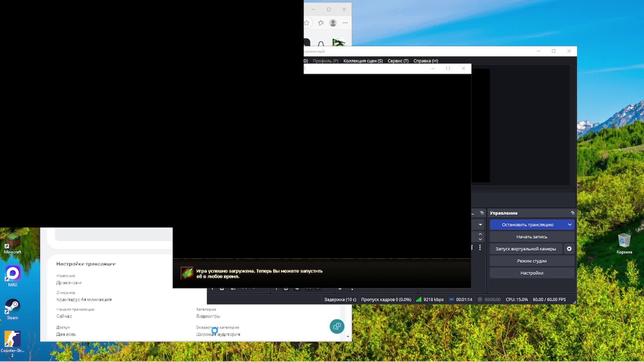Expand the streaming button dropdown chevron
This screenshot has width=644, height=362.
(x=570, y=225)
